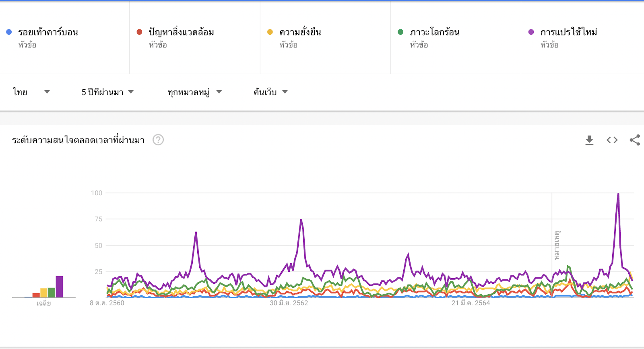644x349 pixels.
Task: Click the share chart icon
Action: tap(635, 140)
